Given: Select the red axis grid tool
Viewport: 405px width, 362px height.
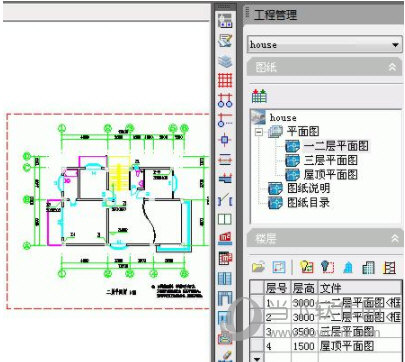Looking at the screenshot, I should click(225, 80).
